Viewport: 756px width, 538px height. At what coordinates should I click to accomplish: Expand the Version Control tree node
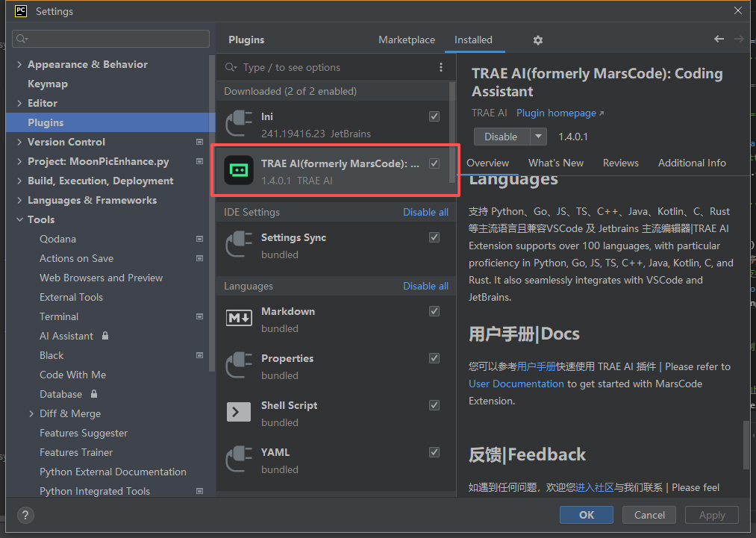pyautogui.click(x=19, y=143)
